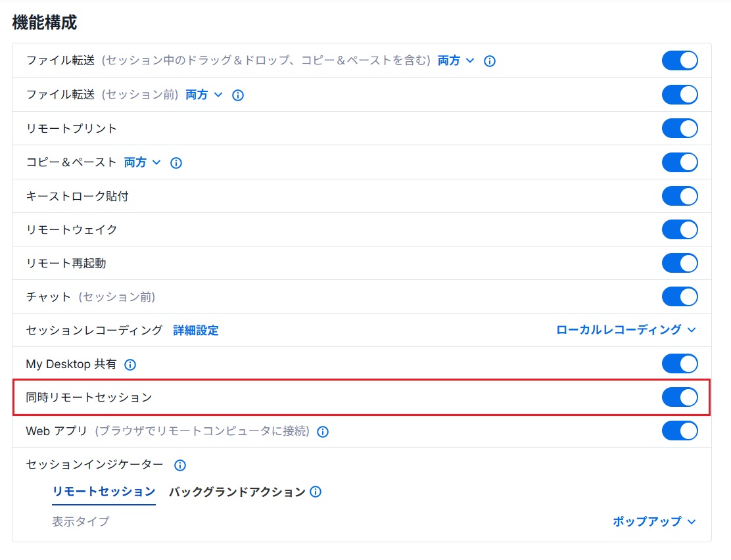Click the Web アプリ label text

point(57,431)
